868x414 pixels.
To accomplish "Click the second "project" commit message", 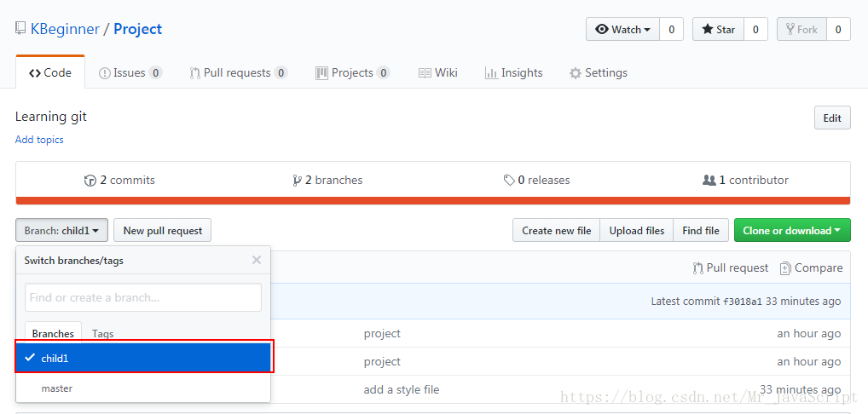I will (x=382, y=361).
